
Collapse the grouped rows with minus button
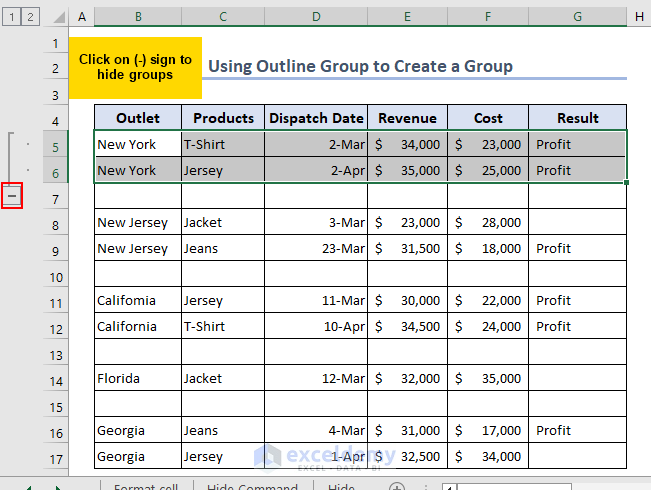12,197
